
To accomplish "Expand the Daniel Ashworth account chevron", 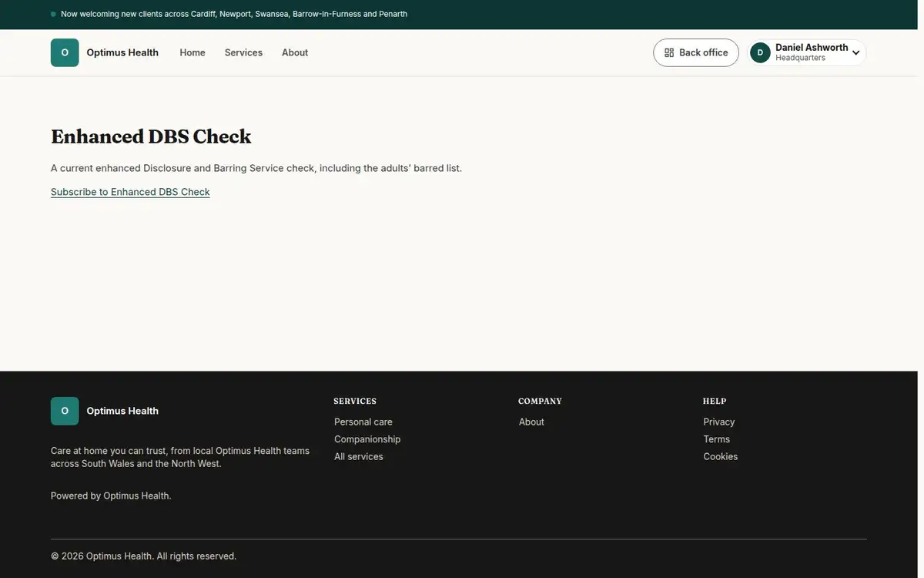I will (x=855, y=52).
